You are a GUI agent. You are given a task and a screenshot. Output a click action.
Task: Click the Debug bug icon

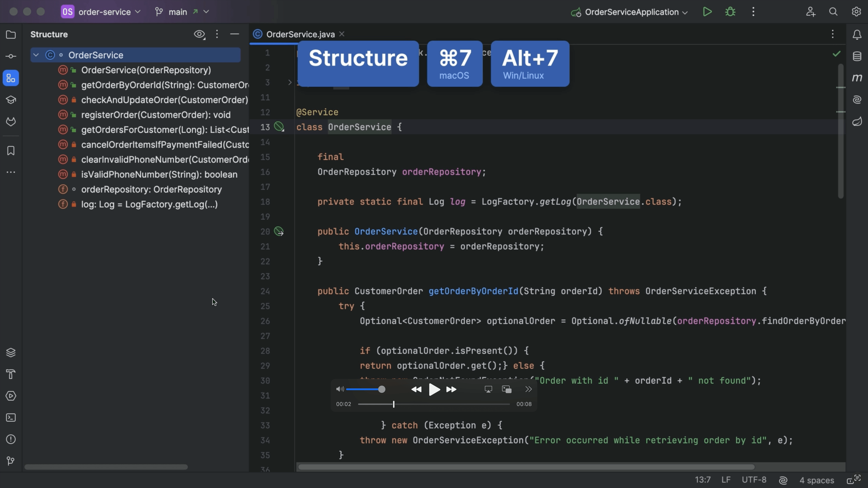[730, 12]
